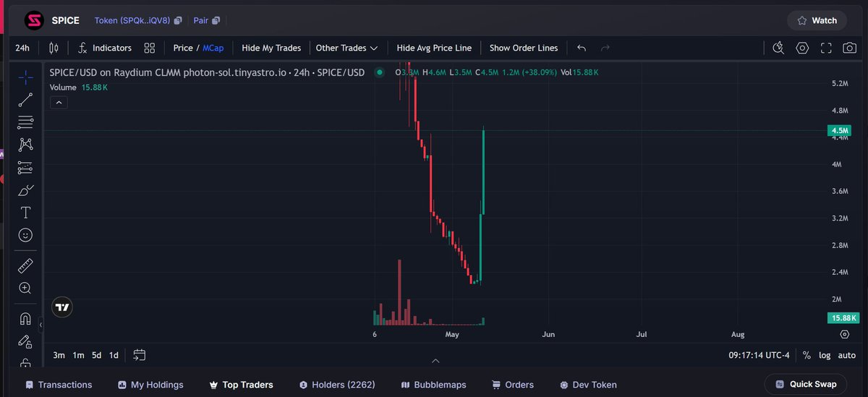Select the pattern drawing tool
Screen dimensions: 868x397
coord(25,145)
